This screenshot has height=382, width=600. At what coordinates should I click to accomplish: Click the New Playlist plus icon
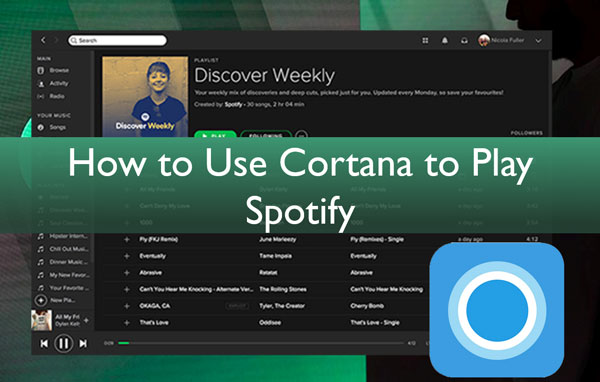(41, 300)
